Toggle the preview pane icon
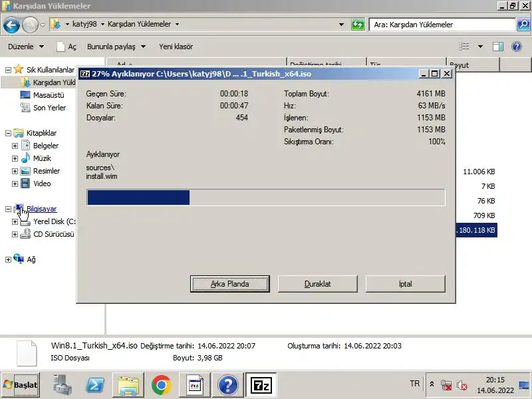Screen dimensions: 532x399 click(x=497, y=47)
